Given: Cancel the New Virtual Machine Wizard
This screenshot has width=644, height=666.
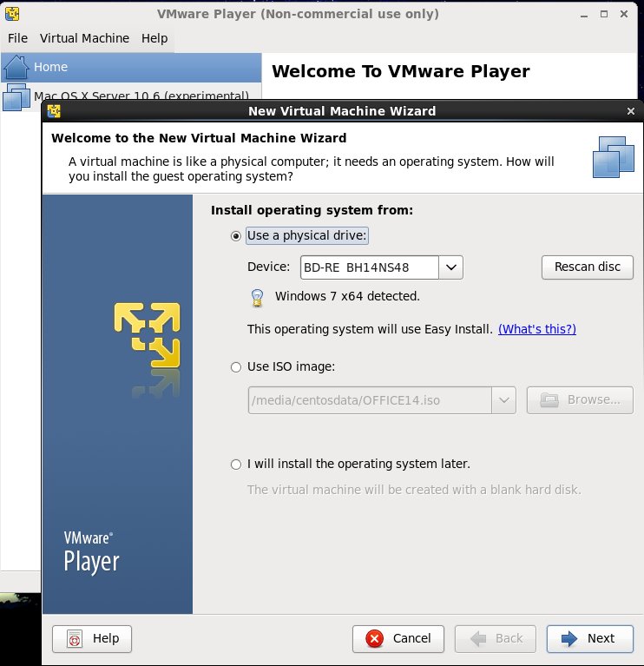Looking at the screenshot, I should click(x=398, y=639).
